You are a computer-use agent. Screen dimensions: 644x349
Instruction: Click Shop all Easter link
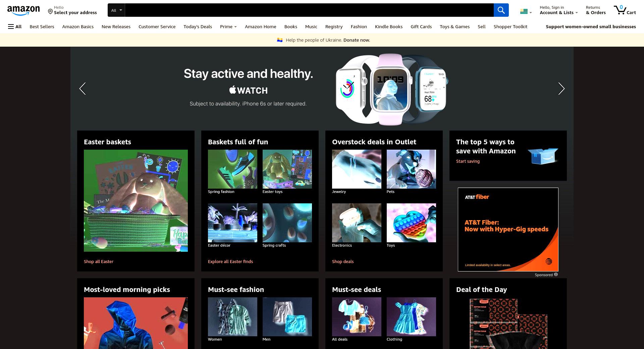[99, 261]
